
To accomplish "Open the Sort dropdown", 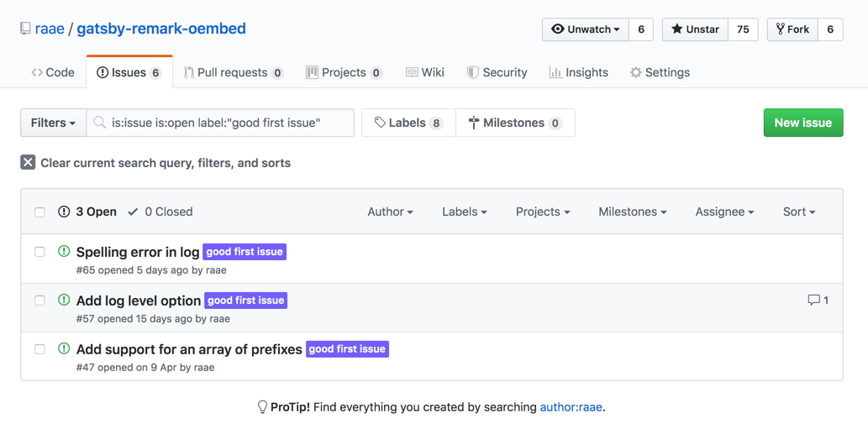I will [x=799, y=212].
